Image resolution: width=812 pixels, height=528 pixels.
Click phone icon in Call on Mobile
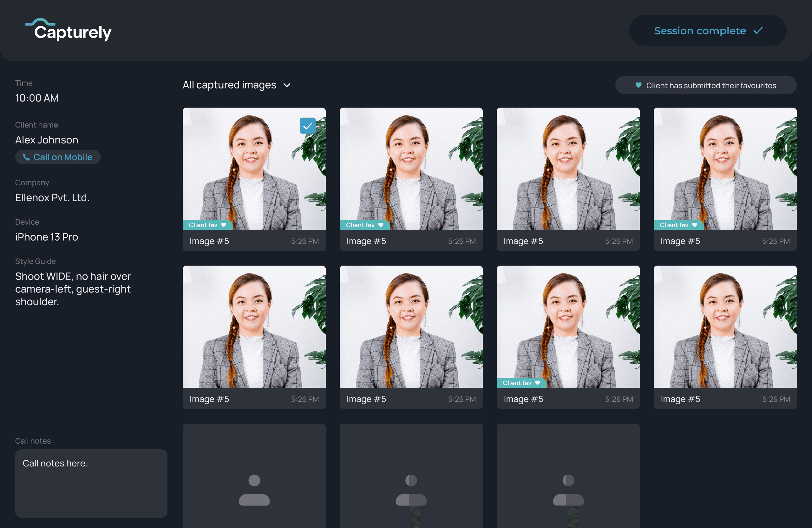pyautogui.click(x=26, y=157)
